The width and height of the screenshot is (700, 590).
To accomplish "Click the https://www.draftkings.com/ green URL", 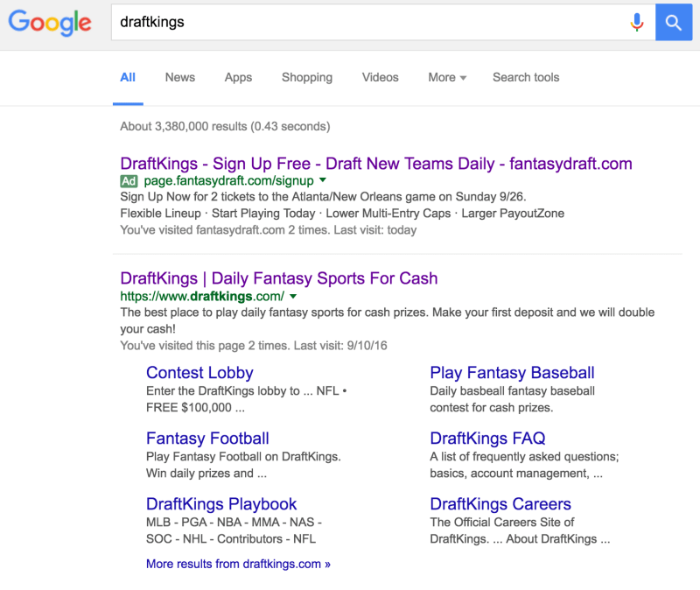I will pos(202,296).
